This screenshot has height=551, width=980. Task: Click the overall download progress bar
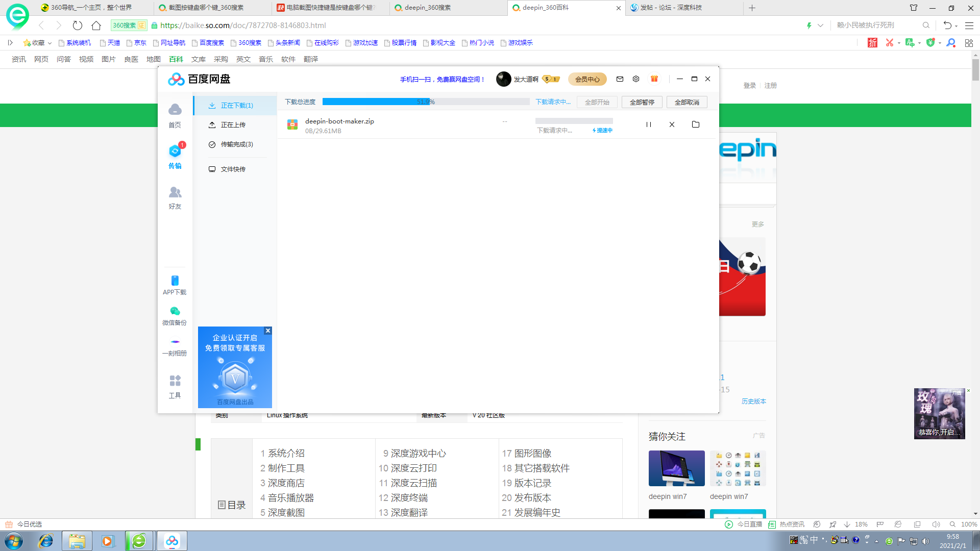pyautogui.click(x=426, y=102)
